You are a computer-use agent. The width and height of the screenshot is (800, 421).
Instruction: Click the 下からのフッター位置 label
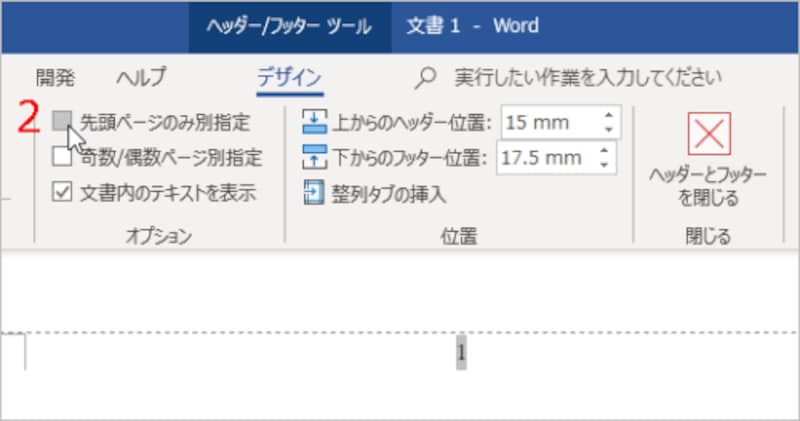[409, 158]
